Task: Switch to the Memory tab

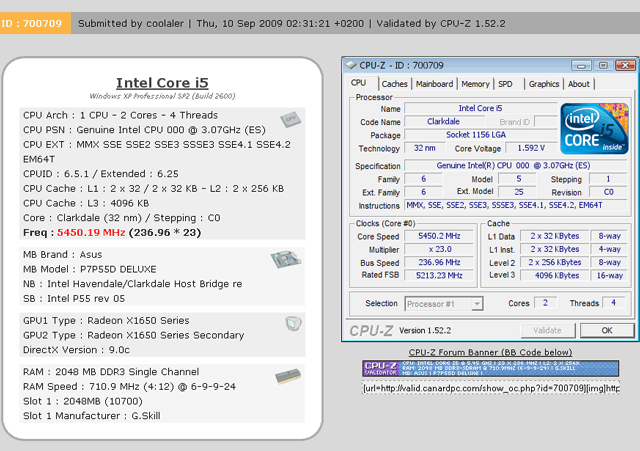Action: pyautogui.click(x=475, y=84)
